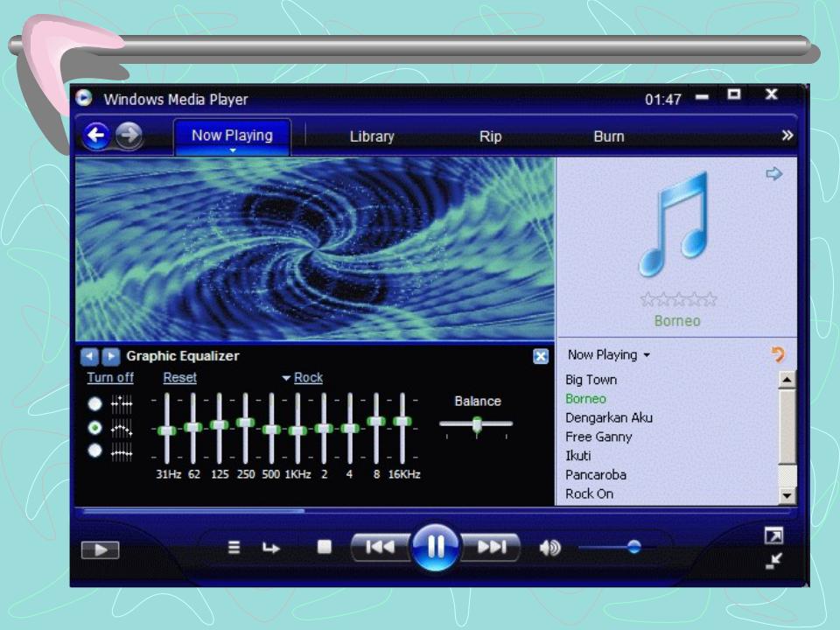Click the Turn off equalizer link

[110, 378]
